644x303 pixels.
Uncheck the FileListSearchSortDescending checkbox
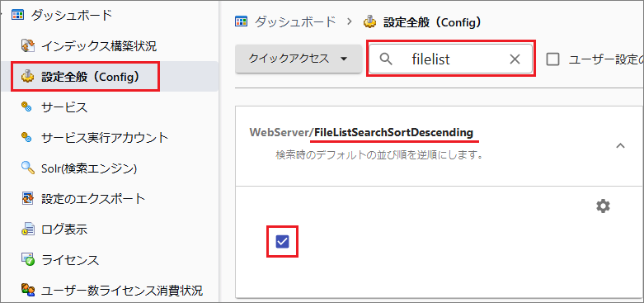coord(282,242)
